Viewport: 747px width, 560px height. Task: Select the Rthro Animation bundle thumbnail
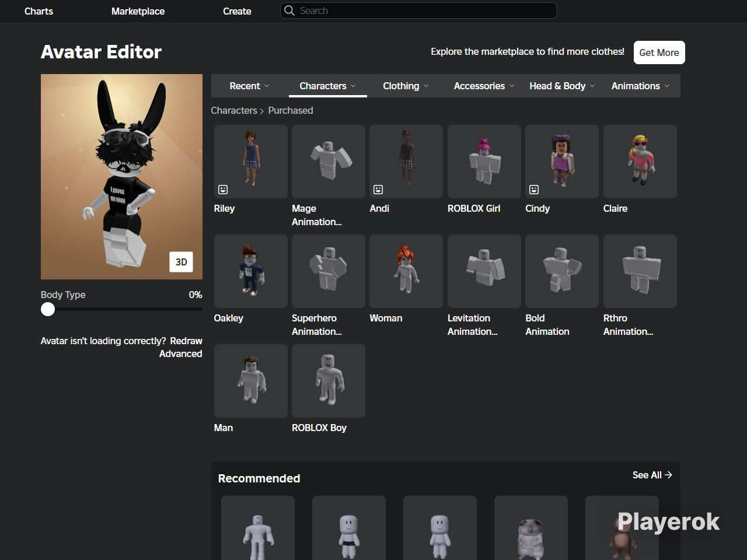coord(640,271)
